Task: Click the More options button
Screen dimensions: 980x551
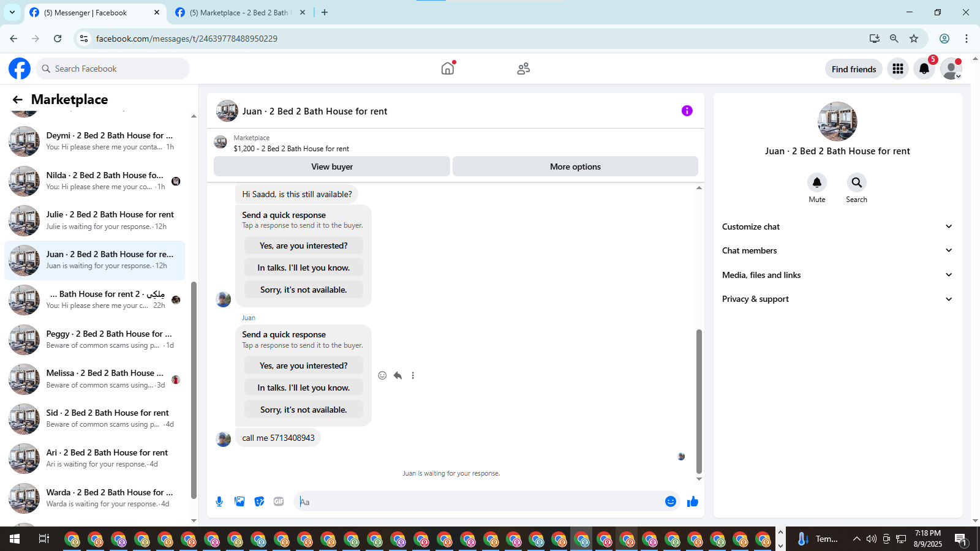Action: pos(575,167)
